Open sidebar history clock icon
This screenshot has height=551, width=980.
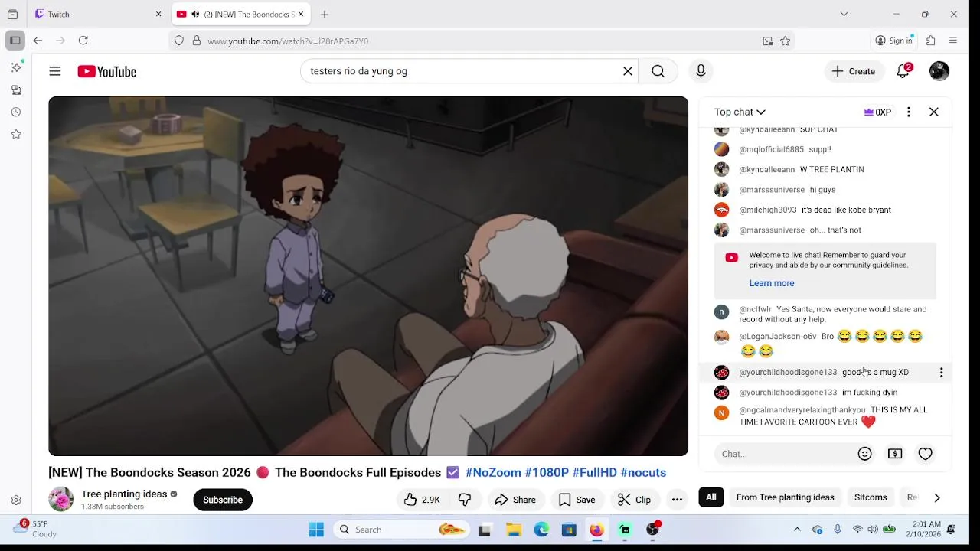16,112
